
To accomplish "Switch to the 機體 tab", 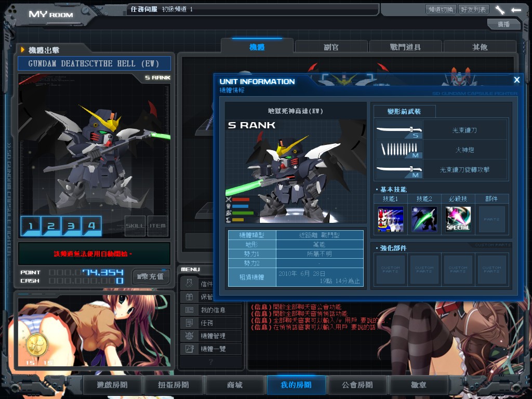I will tap(257, 47).
